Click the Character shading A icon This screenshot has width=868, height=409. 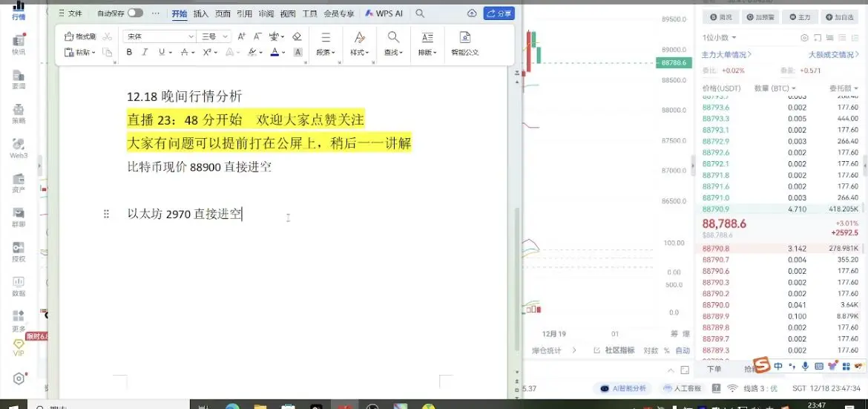pos(297,52)
